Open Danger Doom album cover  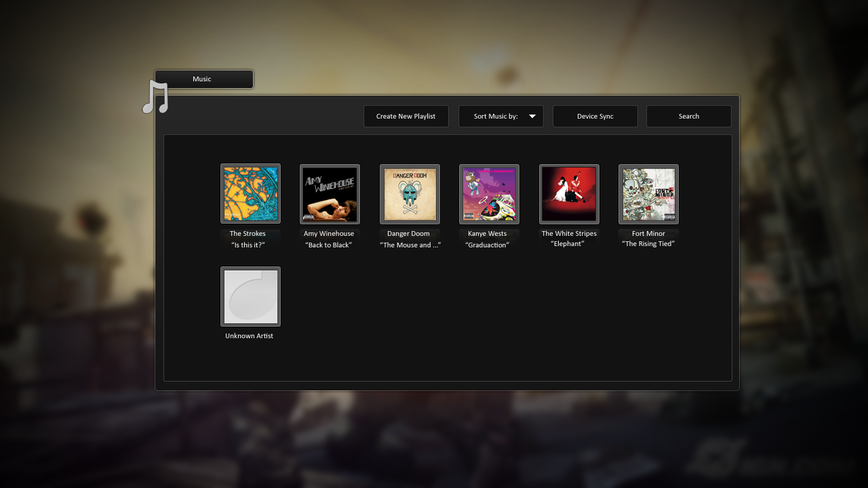click(x=410, y=194)
